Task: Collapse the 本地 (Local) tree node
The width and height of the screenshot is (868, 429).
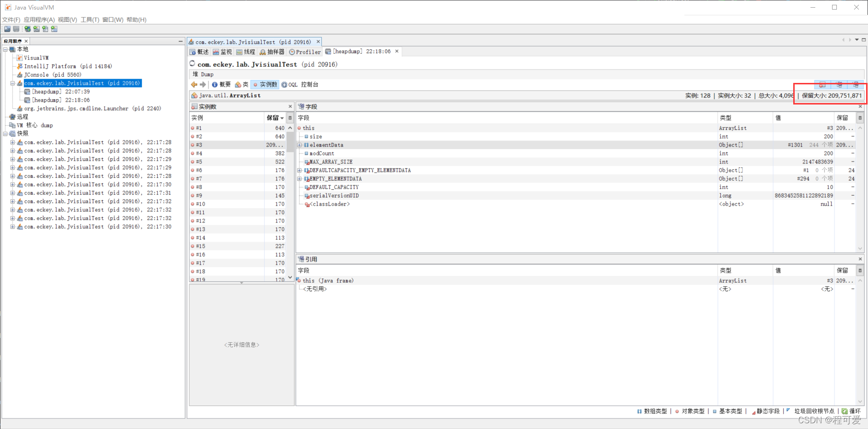Action: (x=5, y=49)
